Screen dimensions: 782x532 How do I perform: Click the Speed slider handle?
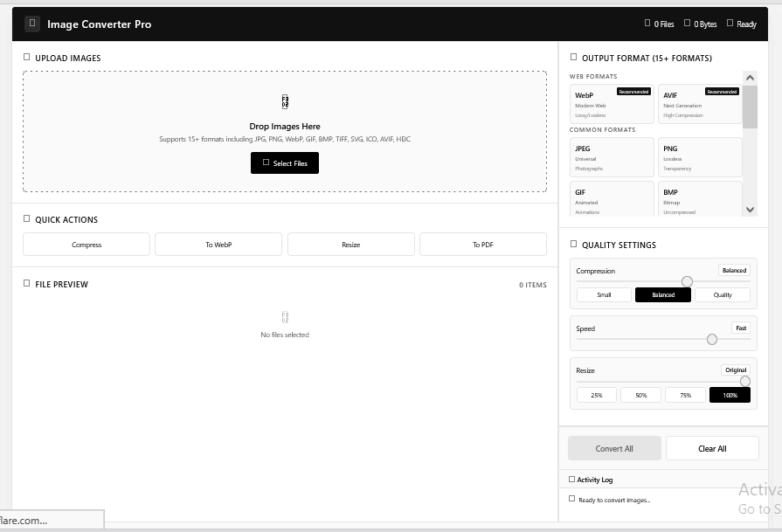coord(712,340)
